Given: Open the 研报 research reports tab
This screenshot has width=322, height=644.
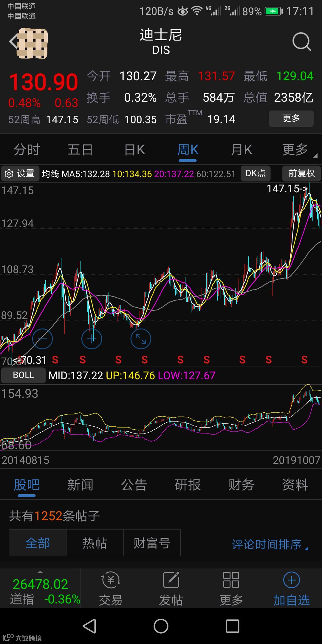Looking at the screenshot, I should pyautogui.click(x=188, y=485).
